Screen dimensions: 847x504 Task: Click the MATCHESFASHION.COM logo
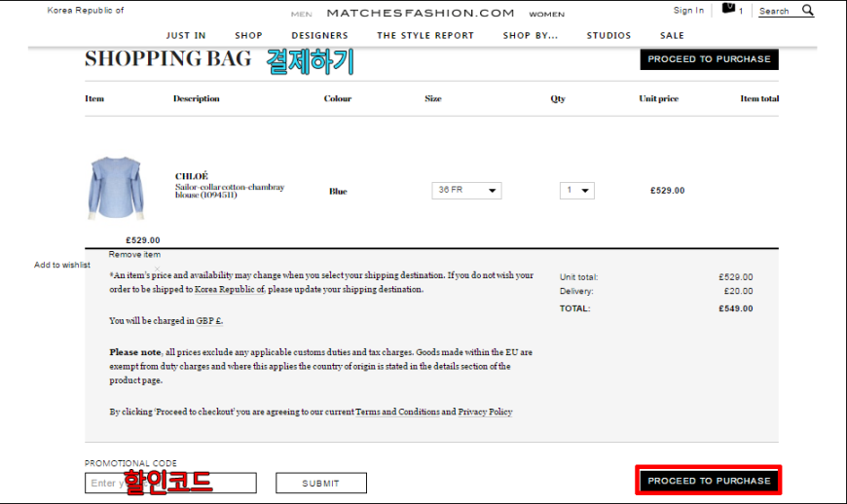coord(421,13)
